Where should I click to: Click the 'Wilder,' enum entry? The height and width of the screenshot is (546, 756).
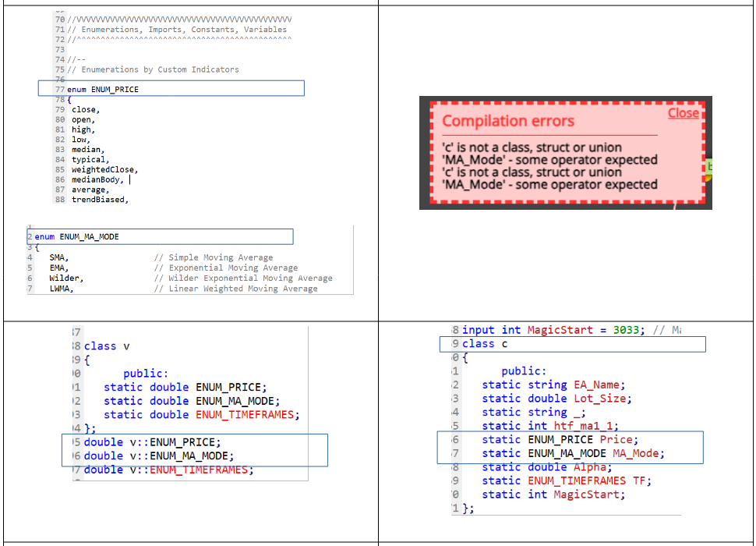point(66,278)
